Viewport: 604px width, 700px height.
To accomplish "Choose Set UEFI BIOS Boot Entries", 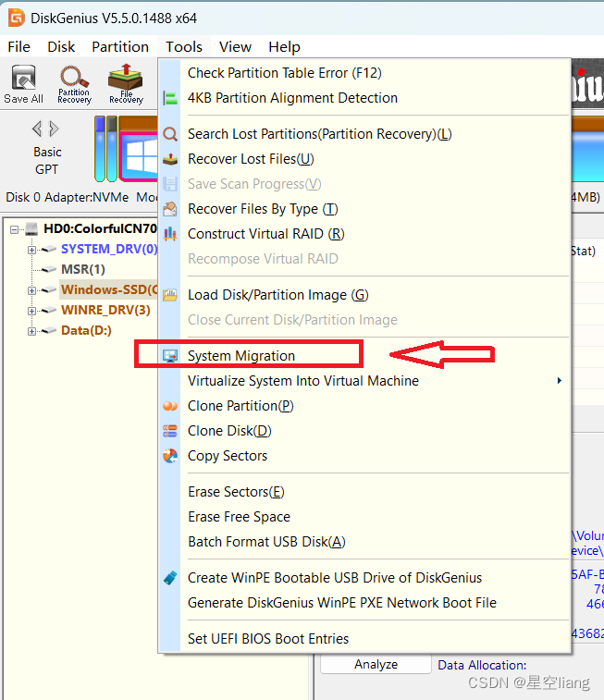I will coord(364,639).
